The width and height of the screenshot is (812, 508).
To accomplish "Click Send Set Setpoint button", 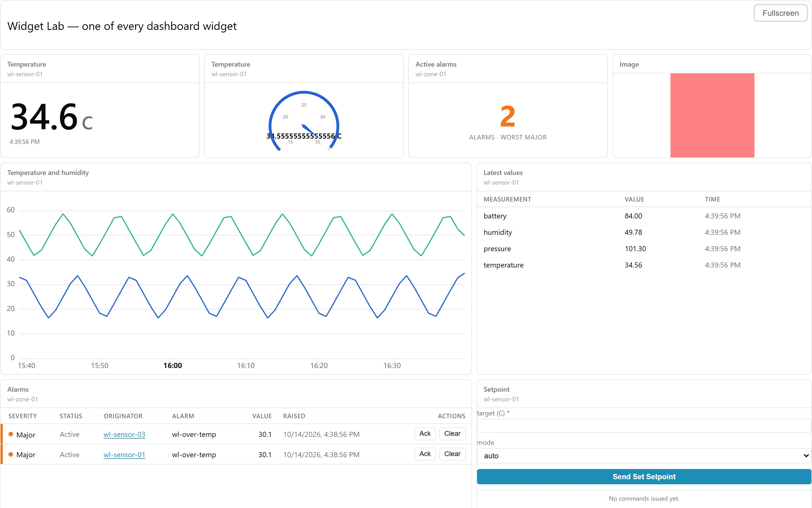I will pos(644,477).
